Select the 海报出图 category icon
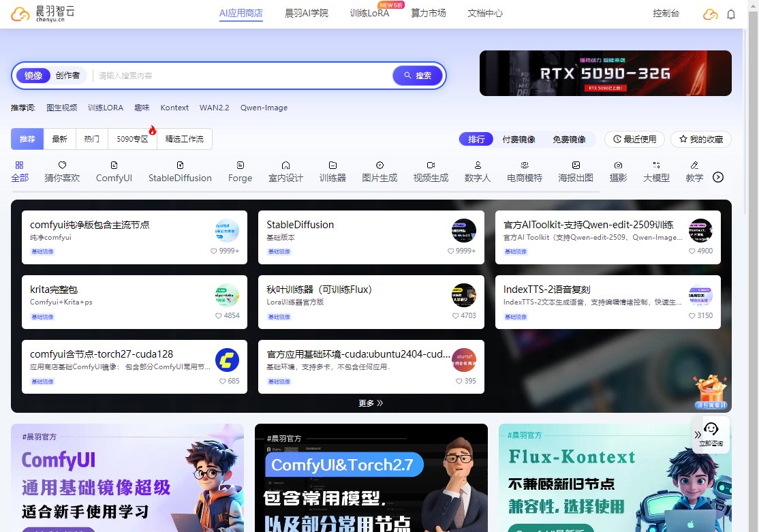Image resolution: width=759 pixels, height=532 pixels. pos(576,165)
